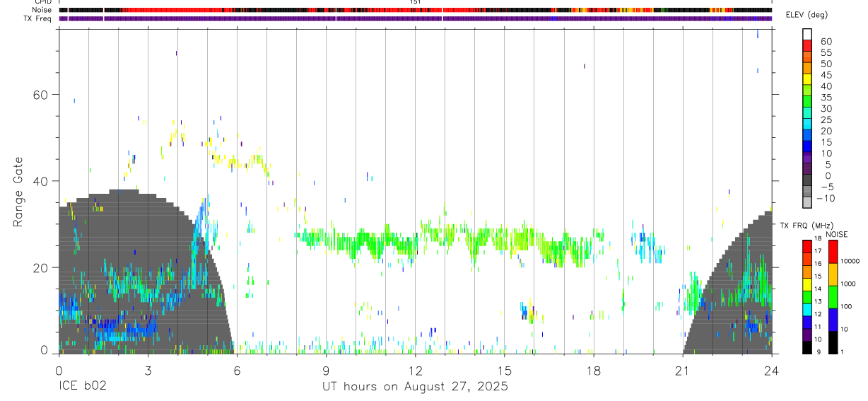Click the red-black noise strip above the plot
The width and height of the screenshot is (868, 401).
click(x=415, y=10)
